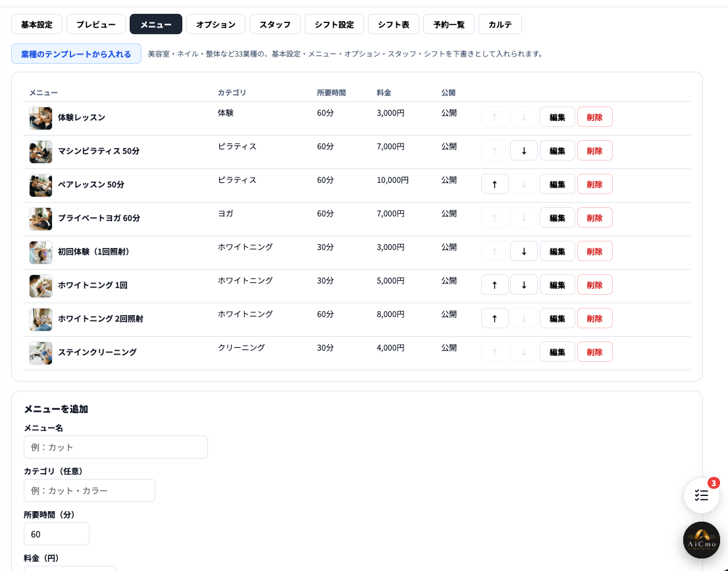The width and height of the screenshot is (728, 571).
Task: Edit プライベートヨガ 60分 entry
Action: tap(557, 218)
